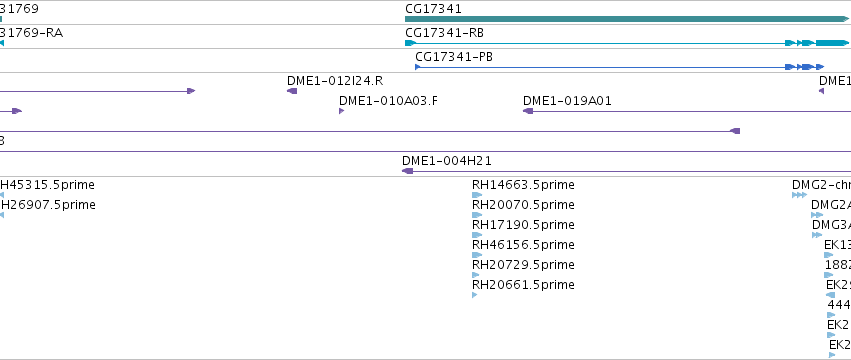Viewport: 851px width, 360px height.
Task: Click the CG17341-PB protein label
Action: (x=454, y=57)
